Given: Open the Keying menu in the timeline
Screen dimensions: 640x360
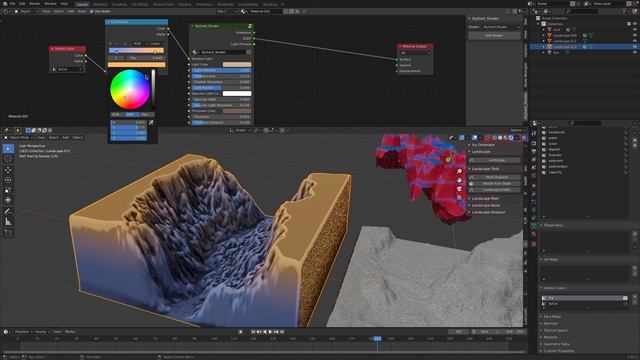Looking at the screenshot, I should (x=41, y=332).
